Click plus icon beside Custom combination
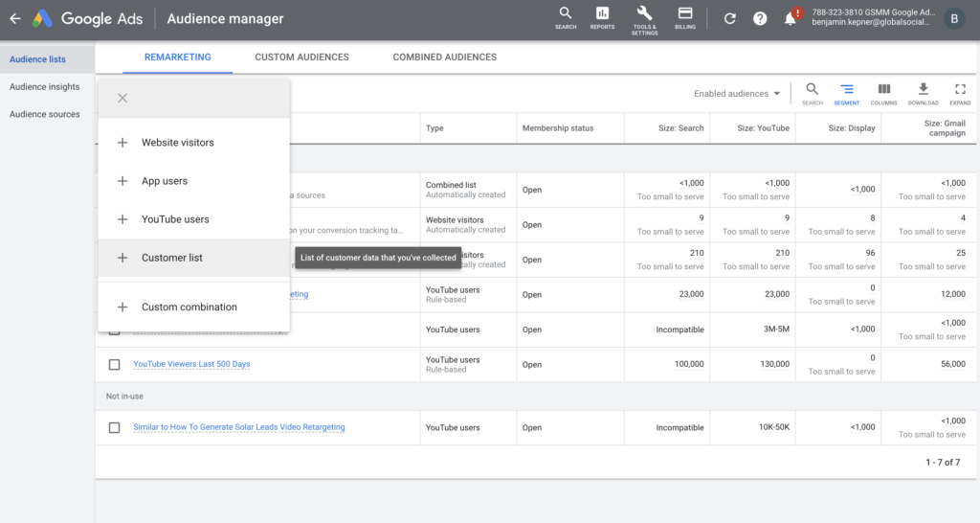The image size is (980, 523). (122, 307)
